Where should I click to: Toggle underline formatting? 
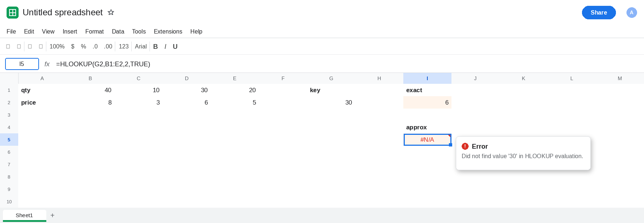click(x=175, y=47)
